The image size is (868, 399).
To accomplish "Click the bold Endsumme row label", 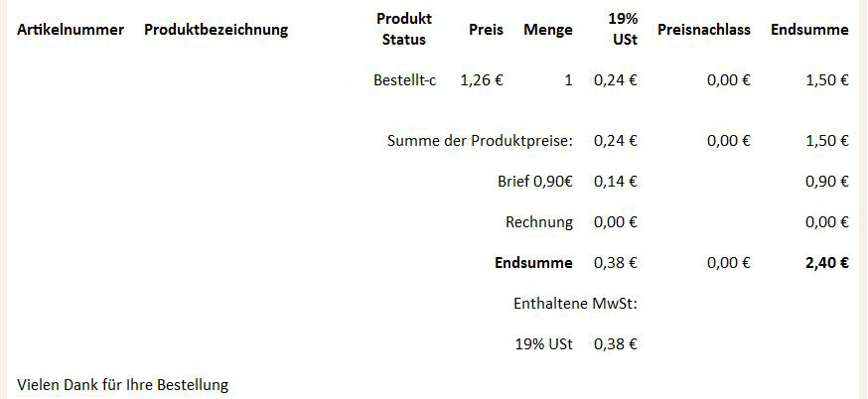I will [x=533, y=263].
